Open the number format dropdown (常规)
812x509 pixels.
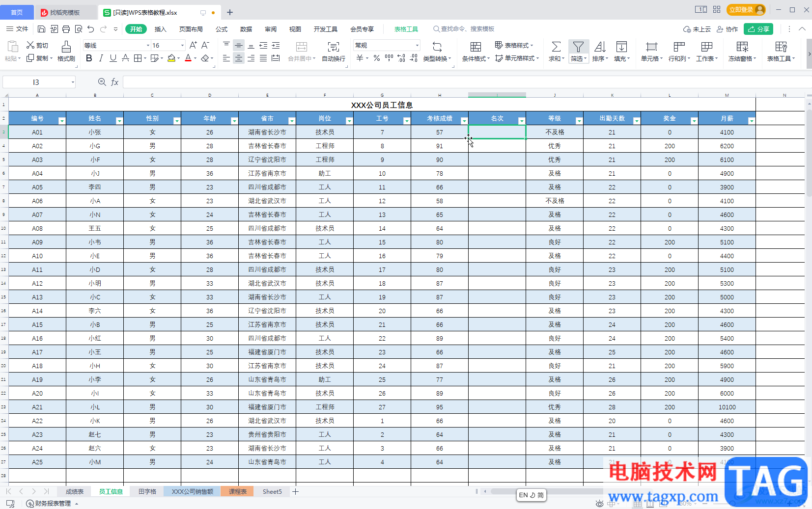pyautogui.click(x=417, y=45)
